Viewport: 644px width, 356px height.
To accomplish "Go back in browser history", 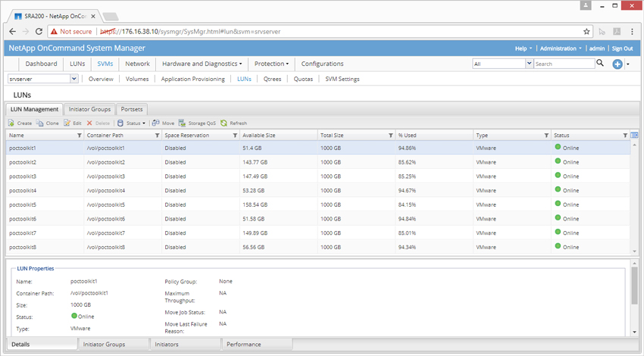I will pos(12,31).
